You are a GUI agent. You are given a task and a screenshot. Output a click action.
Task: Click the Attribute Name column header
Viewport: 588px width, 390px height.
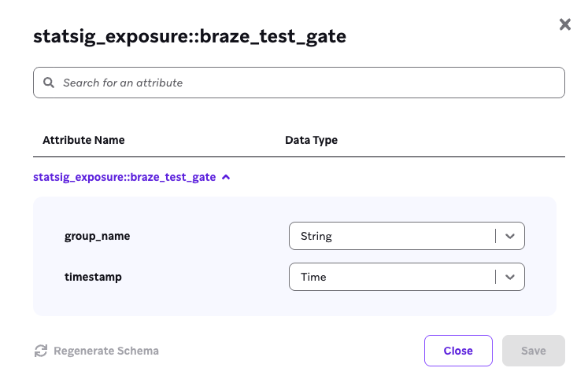pyautogui.click(x=83, y=140)
